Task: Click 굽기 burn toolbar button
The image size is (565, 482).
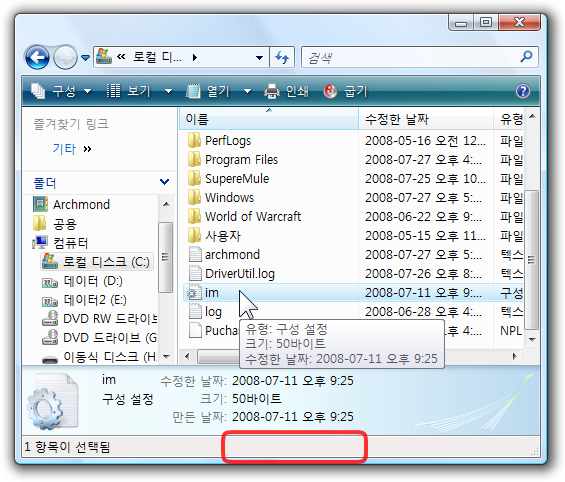Action: [x=345, y=91]
